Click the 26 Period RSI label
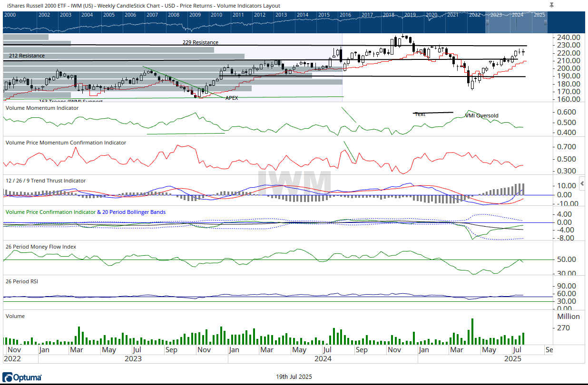The image size is (588, 385). tap(21, 281)
